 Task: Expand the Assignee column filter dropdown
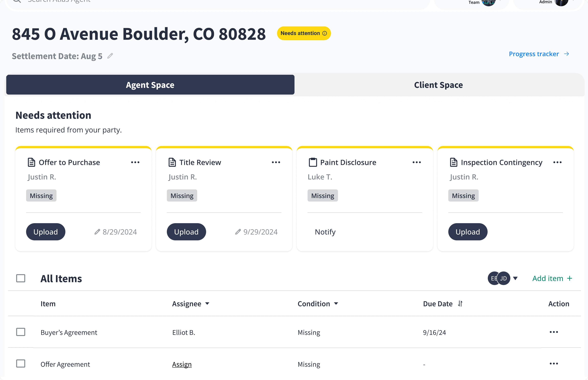tap(207, 304)
